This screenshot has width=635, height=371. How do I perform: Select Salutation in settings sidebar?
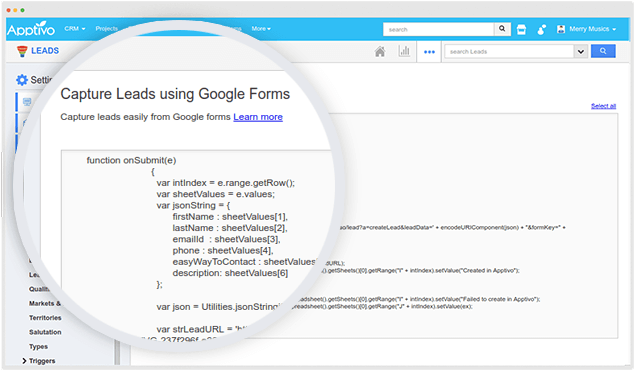click(x=45, y=332)
